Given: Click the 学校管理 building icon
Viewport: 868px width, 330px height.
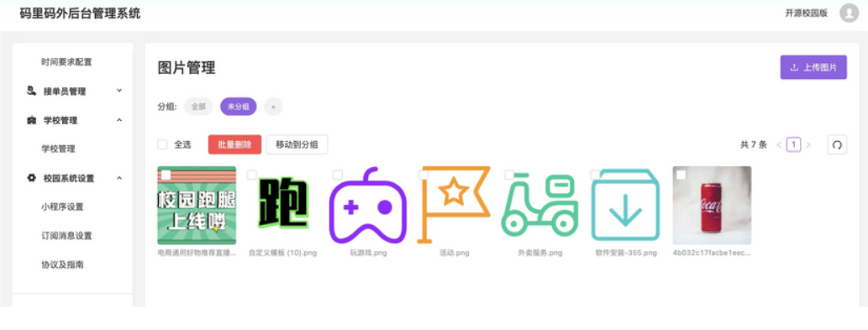Looking at the screenshot, I should pyautogui.click(x=32, y=121).
